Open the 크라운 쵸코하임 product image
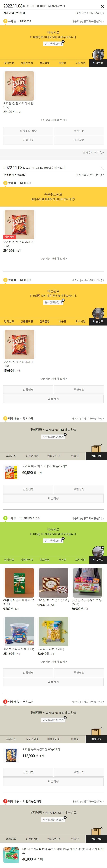The height and width of the screenshot is (868, 107). (x=53, y=583)
